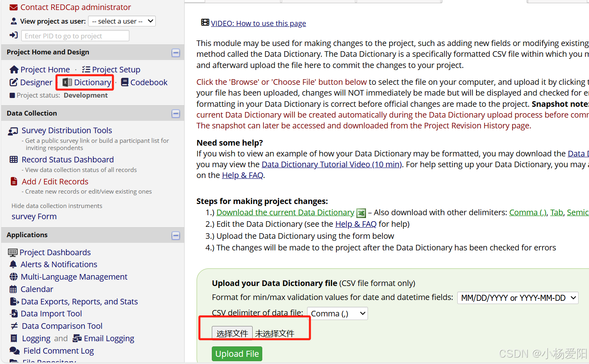Click Hide data collection instruments

point(57,206)
